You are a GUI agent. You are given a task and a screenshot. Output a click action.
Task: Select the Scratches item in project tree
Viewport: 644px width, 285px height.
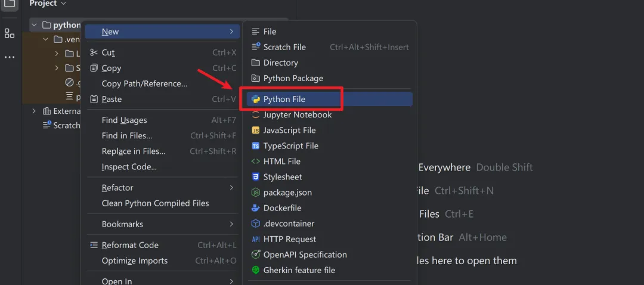click(66, 125)
